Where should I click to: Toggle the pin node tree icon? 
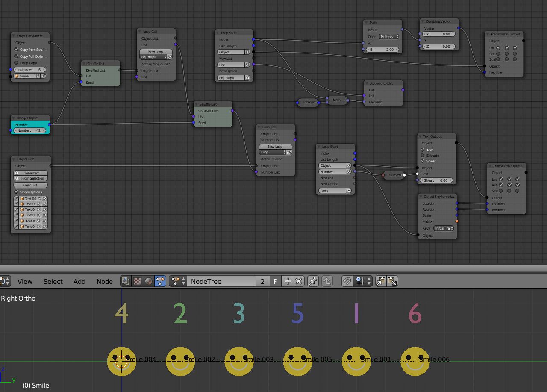pos(313,281)
